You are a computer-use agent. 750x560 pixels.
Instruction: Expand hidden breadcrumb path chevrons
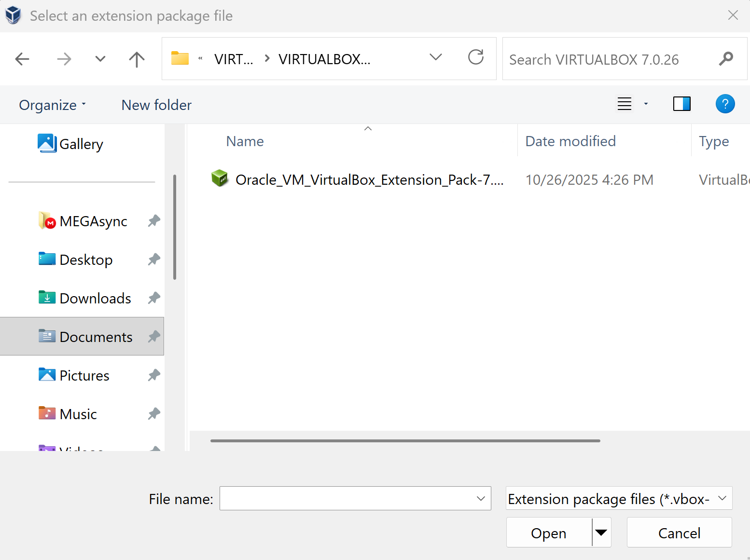click(200, 59)
